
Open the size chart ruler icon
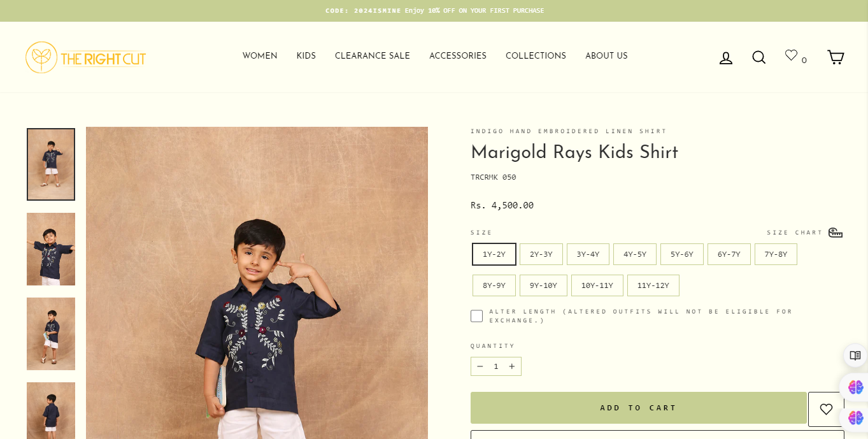[835, 233]
